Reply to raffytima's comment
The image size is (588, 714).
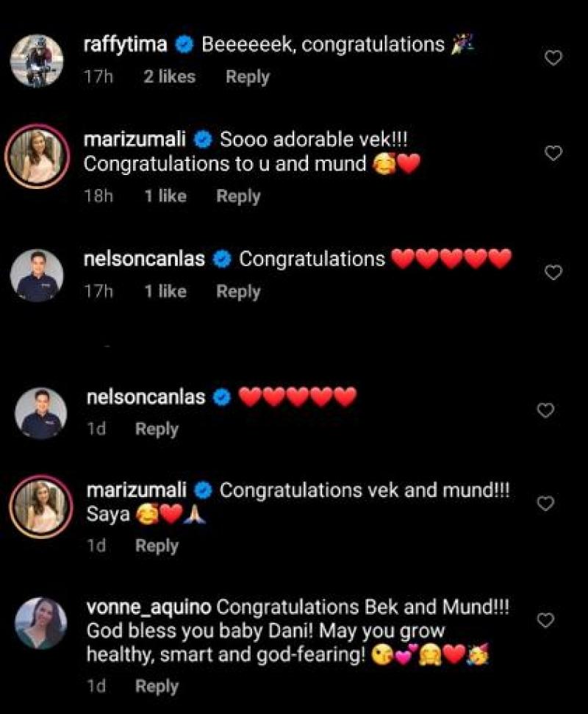click(x=247, y=76)
